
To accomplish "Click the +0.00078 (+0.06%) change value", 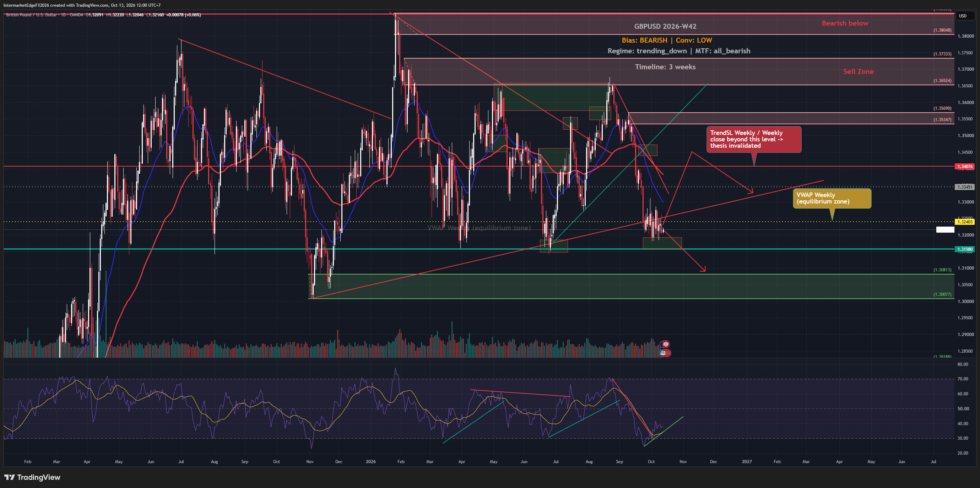I will coord(183,15).
